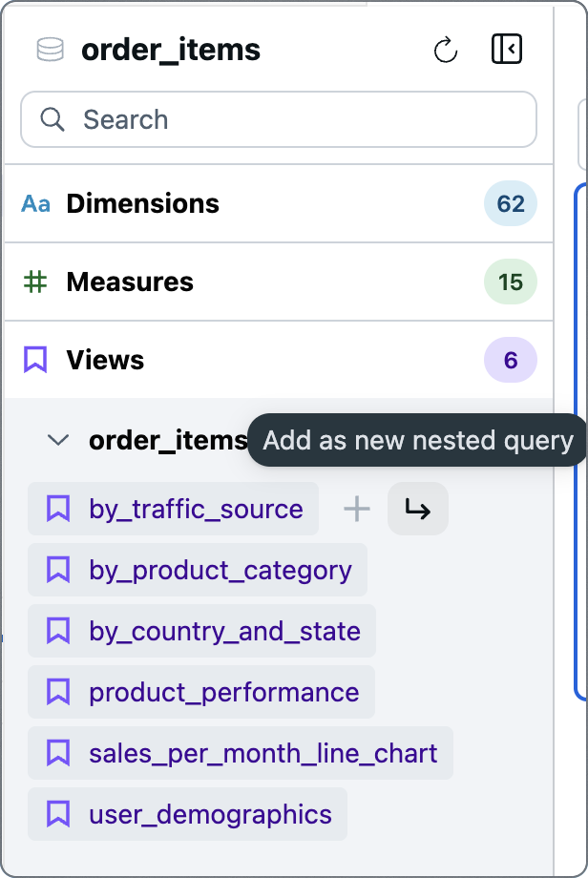Select the Add as new nested query icon

[417, 509]
